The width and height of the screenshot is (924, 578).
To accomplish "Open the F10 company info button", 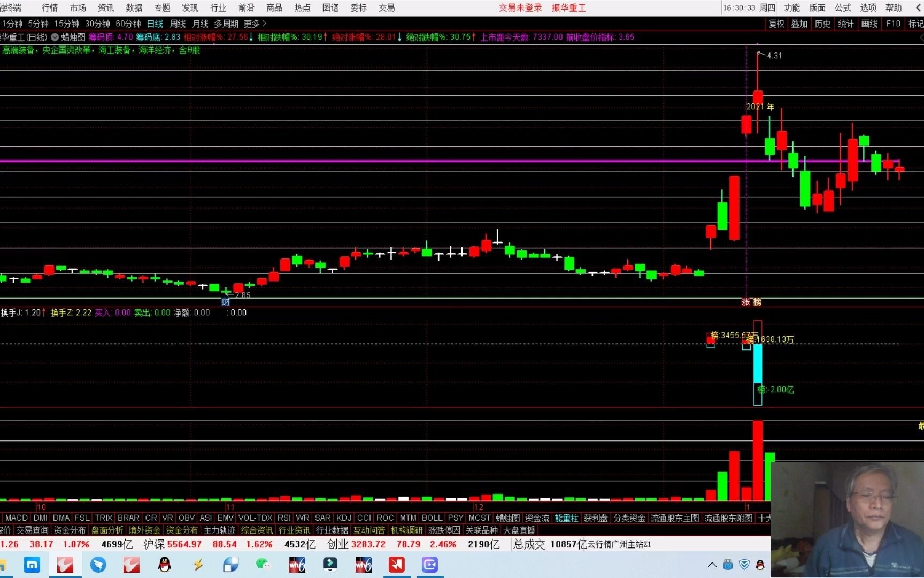I will tap(893, 24).
